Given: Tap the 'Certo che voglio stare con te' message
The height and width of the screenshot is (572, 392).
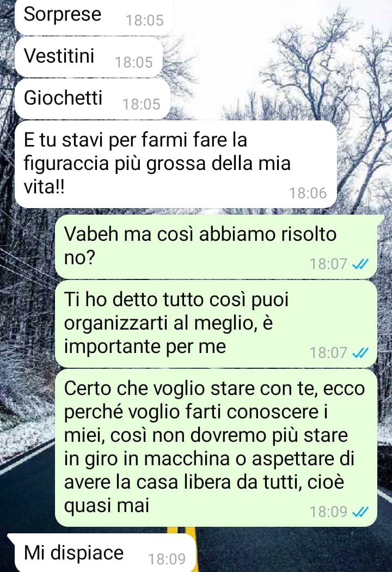Looking at the screenshot, I should pos(216,448).
